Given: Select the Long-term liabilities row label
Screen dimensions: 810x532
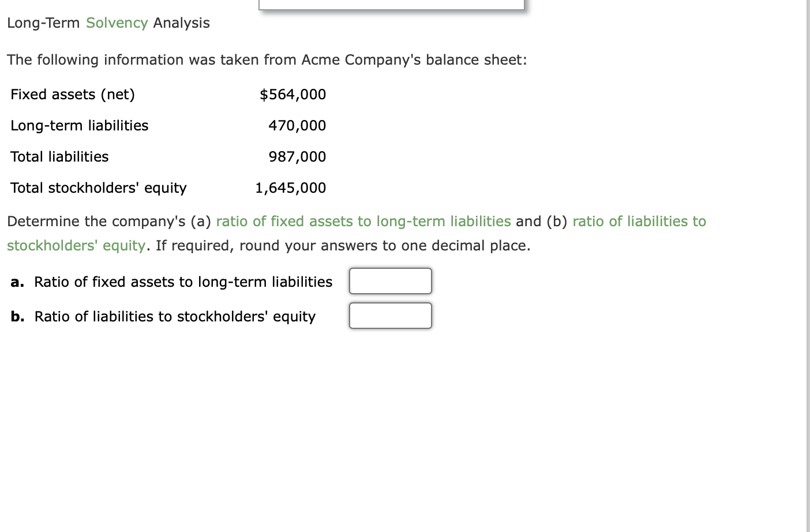Looking at the screenshot, I should click(x=79, y=125).
